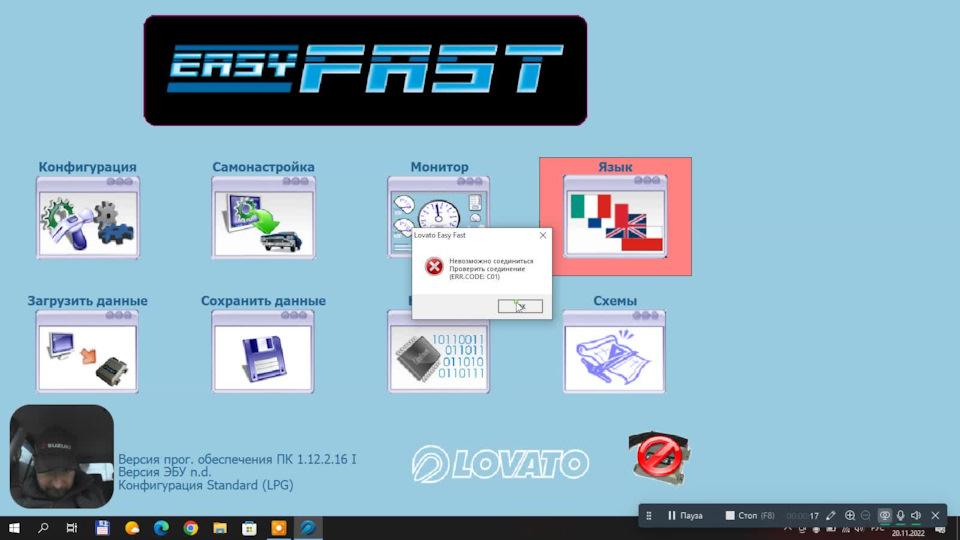Close the recorder toolbar
The width and height of the screenshot is (960, 540).
click(936, 516)
